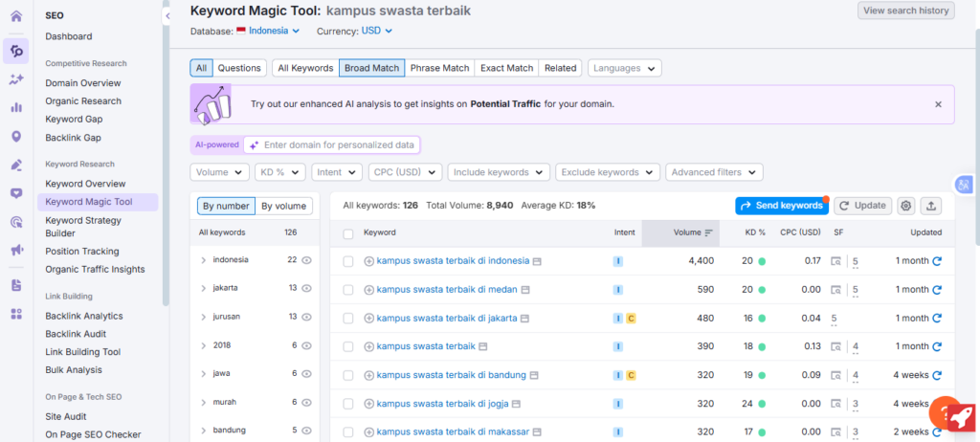Image resolution: width=980 pixels, height=442 pixels.
Task: Tick the select-all keywords header checkbox
Action: pos(348,233)
